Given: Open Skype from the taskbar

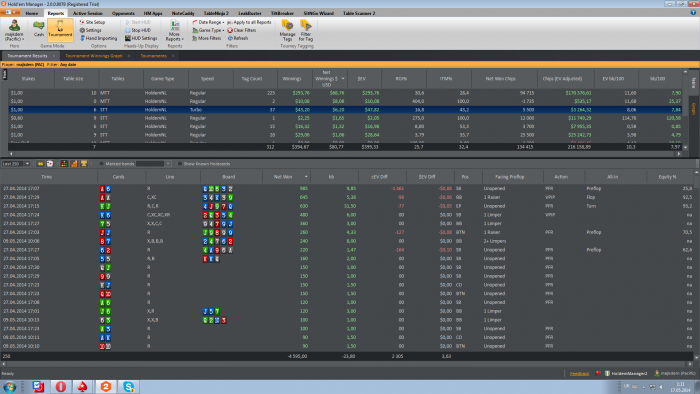Looking at the screenshot, I should [x=128, y=387].
